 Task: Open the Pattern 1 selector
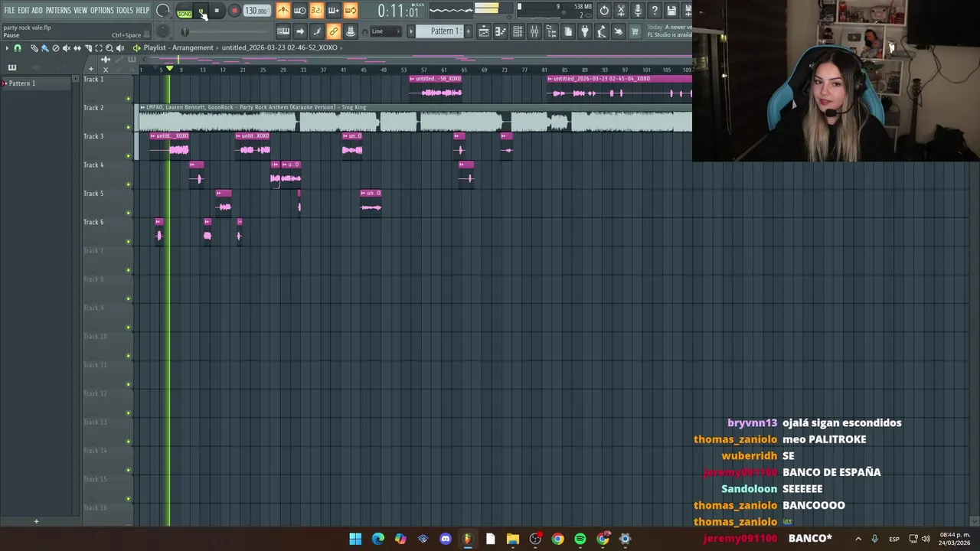[440, 31]
